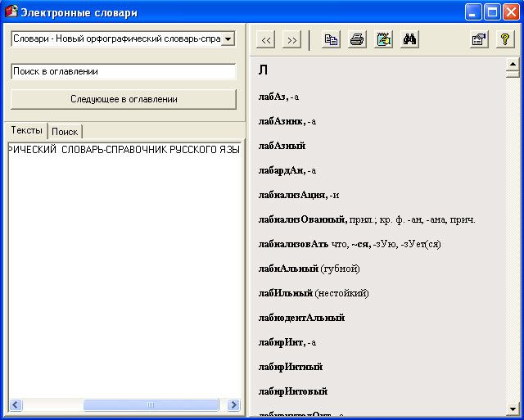524x420 pixels.
Task: Open help with the question mark icon
Action: (x=505, y=40)
